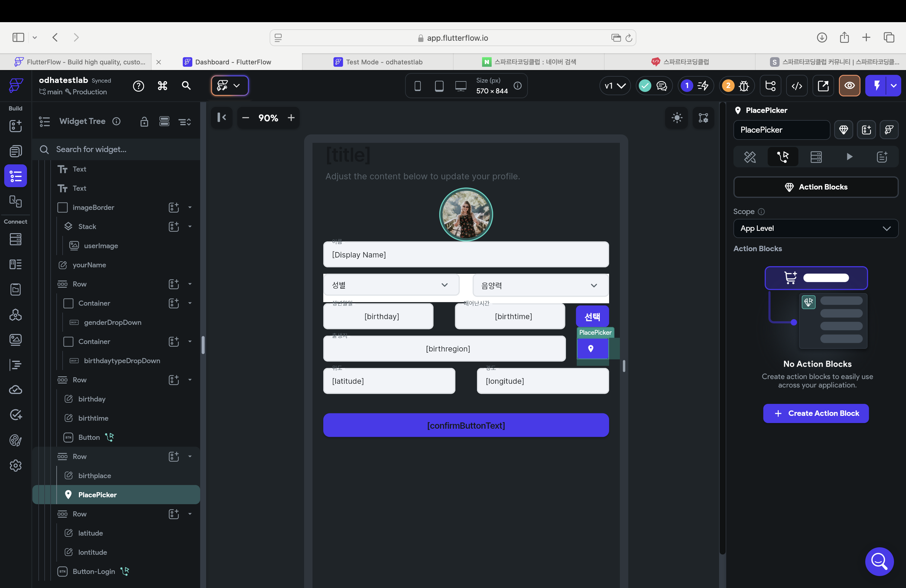Click the FlutterFlow logo icon
Viewport: 906px width, 588px height.
coord(16,86)
